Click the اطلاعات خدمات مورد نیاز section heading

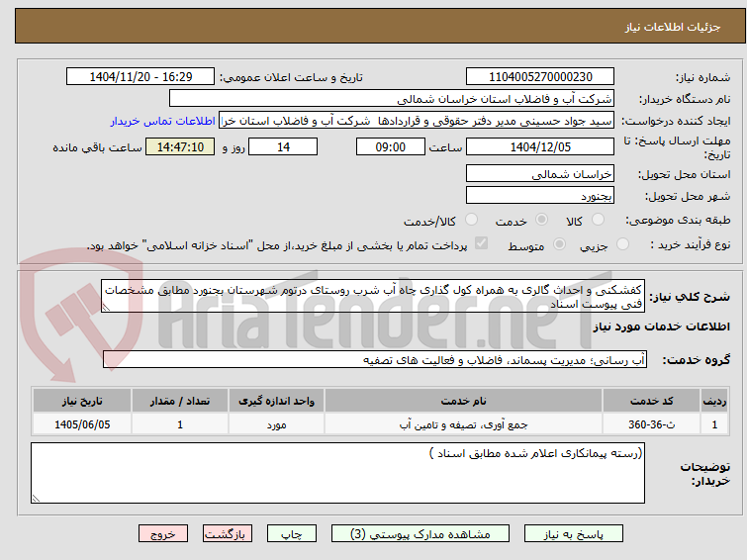click(x=661, y=327)
